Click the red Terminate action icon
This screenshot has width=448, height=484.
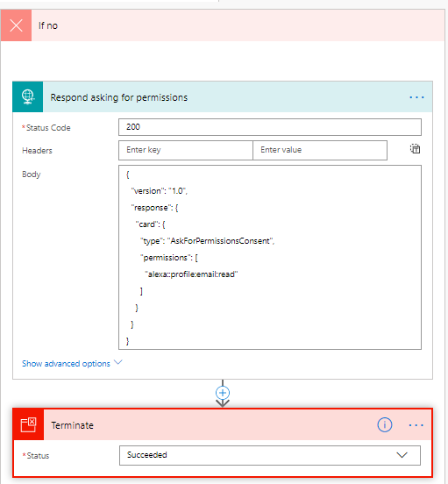click(28, 425)
